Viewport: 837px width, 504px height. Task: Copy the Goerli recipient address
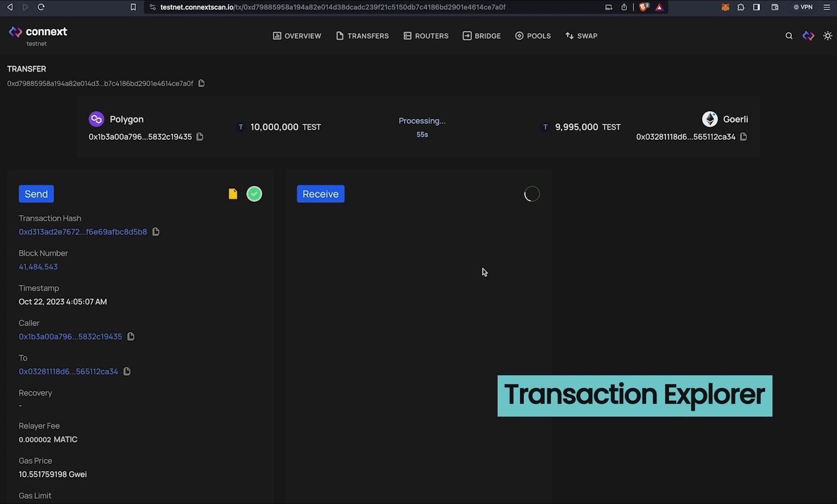click(743, 137)
